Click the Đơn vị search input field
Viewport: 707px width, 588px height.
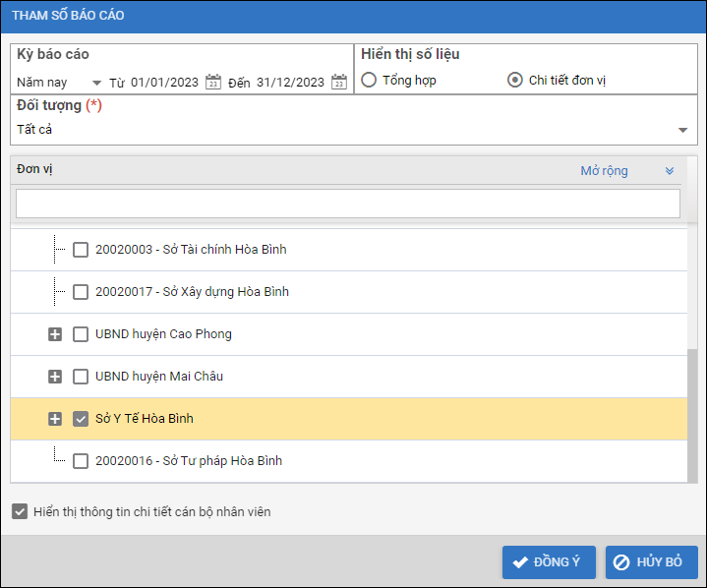[348, 204]
